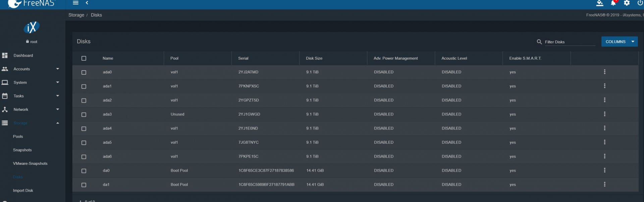Select the ada0 disk checkbox
The width and height of the screenshot is (644, 202).
click(x=84, y=72)
